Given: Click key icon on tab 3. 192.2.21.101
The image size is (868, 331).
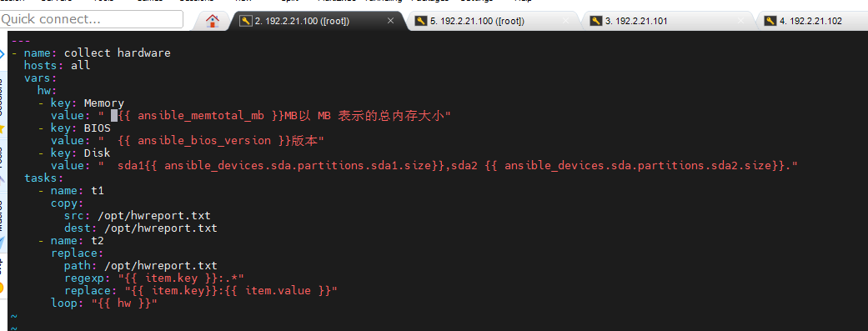Looking at the screenshot, I should pos(595,21).
